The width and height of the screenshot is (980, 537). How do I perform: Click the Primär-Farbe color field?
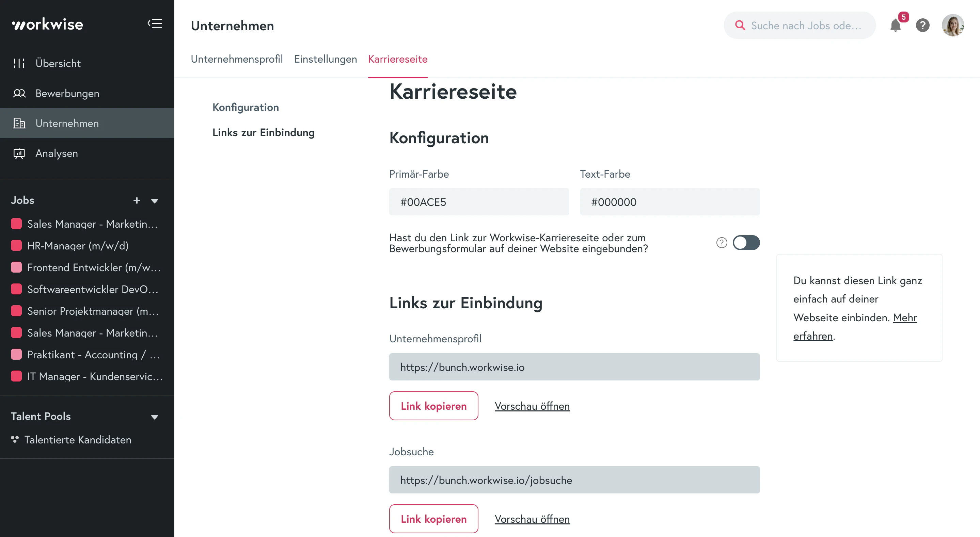tap(479, 202)
